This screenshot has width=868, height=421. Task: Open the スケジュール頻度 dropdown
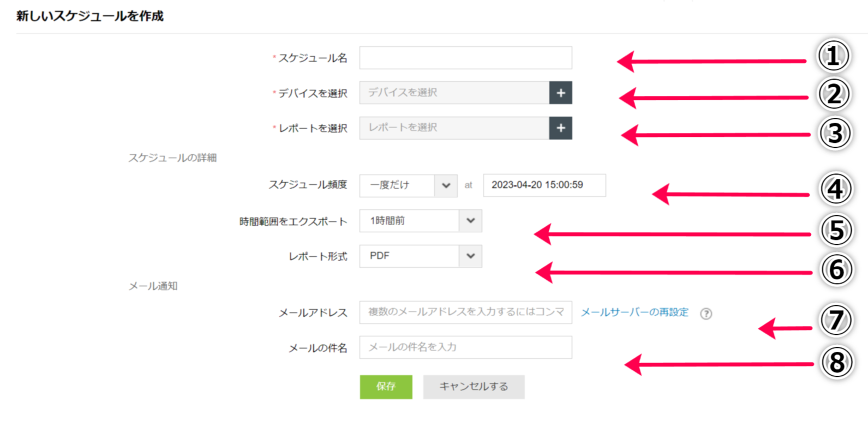(x=408, y=185)
